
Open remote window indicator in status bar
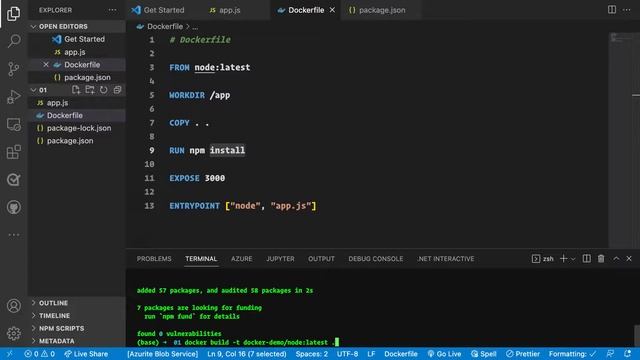[x=10, y=353]
